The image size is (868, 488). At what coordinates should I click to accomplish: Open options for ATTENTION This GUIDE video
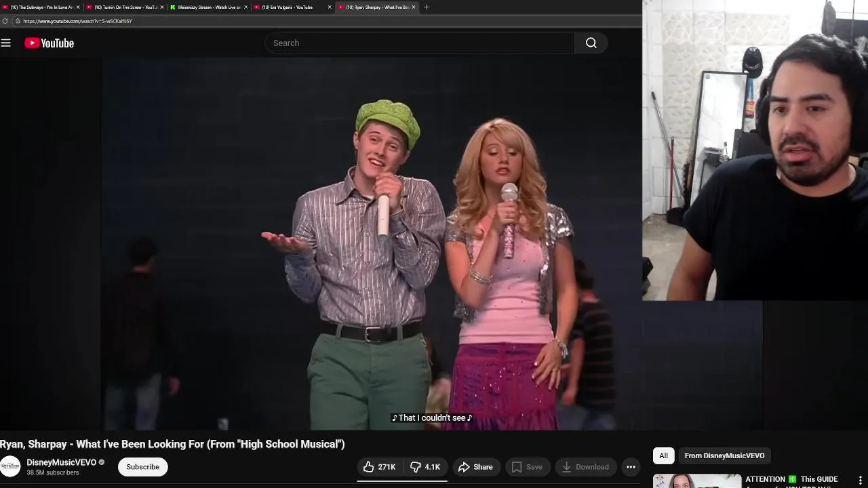(x=861, y=481)
